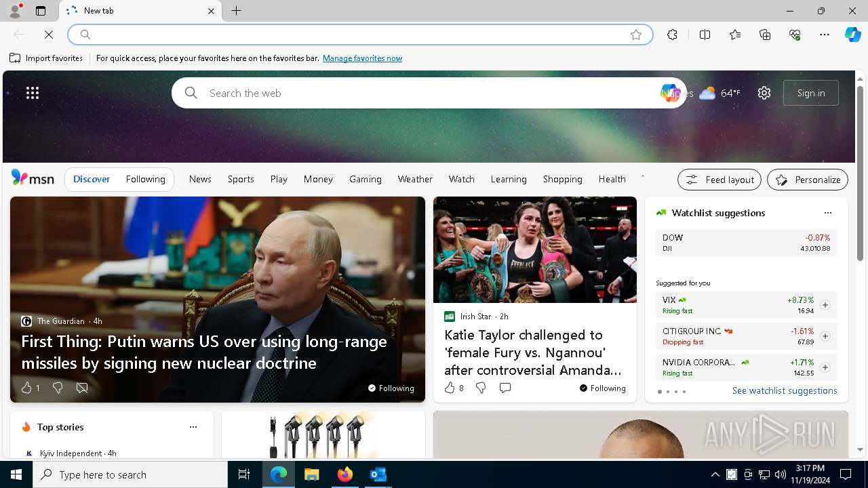Open Browser essentials
Screen dimensions: 868x488
tap(795, 35)
